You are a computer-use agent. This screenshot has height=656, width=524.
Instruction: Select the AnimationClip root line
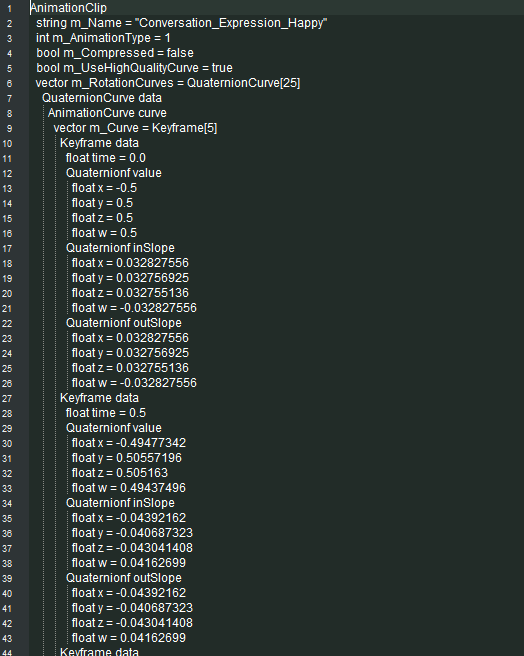(69, 8)
